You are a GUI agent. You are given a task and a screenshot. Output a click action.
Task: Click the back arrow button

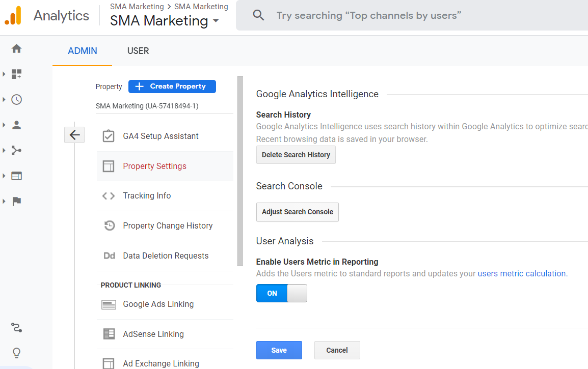[74, 135]
